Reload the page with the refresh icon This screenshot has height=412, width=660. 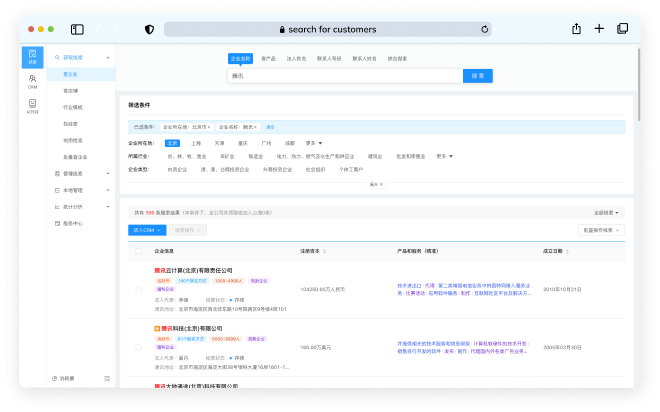tap(484, 29)
